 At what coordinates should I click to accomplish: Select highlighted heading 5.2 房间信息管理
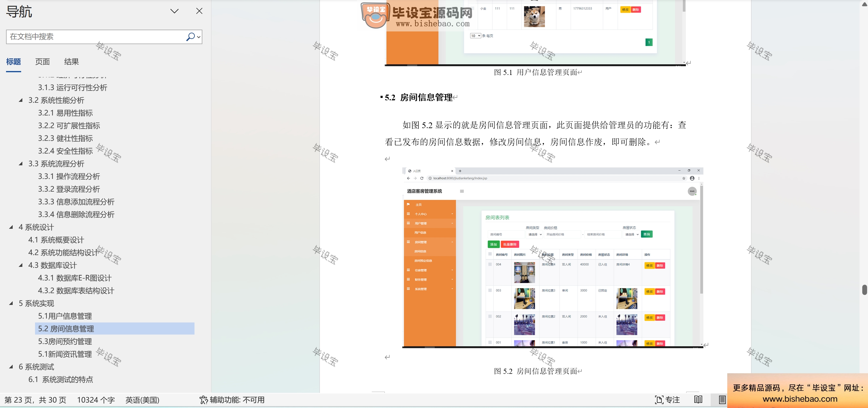[114, 329]
